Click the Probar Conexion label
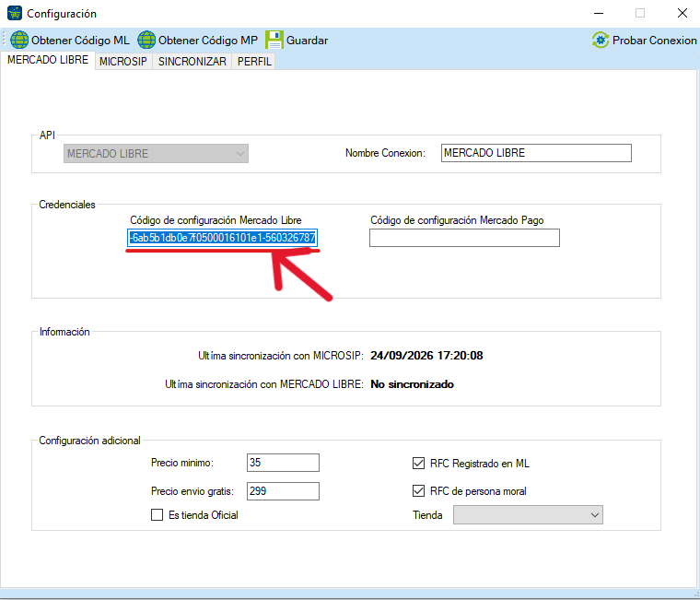 point(655,41)
